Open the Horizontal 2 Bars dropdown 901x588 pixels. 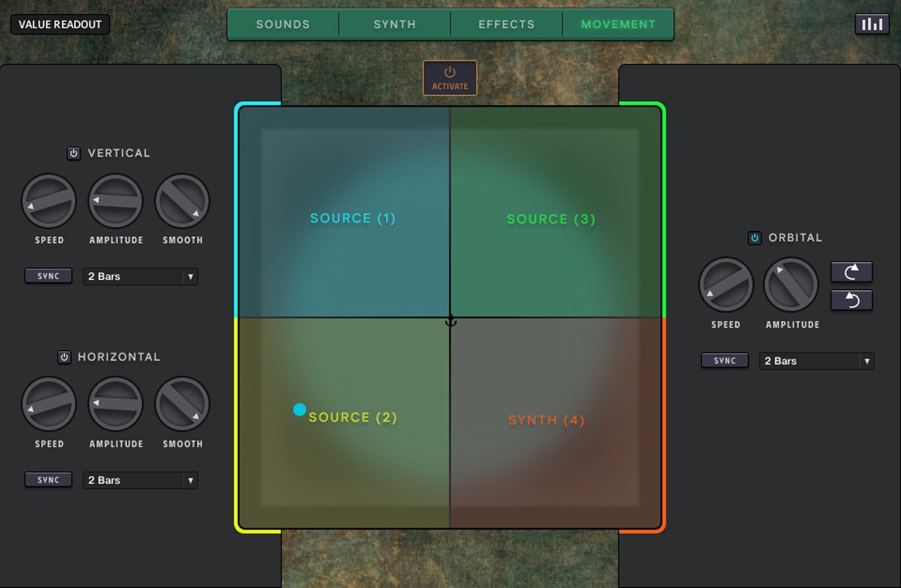(x=140, y=480)
